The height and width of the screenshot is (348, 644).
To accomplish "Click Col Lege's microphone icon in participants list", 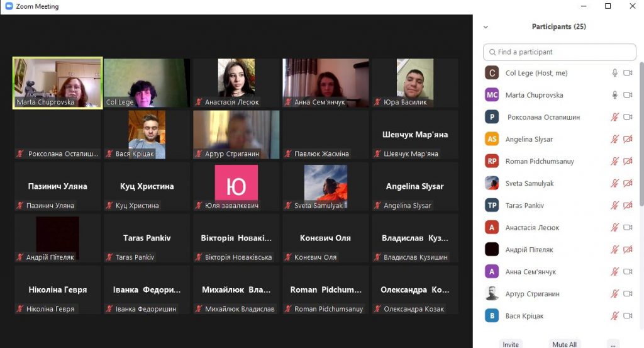I will [x=614, y=73].
